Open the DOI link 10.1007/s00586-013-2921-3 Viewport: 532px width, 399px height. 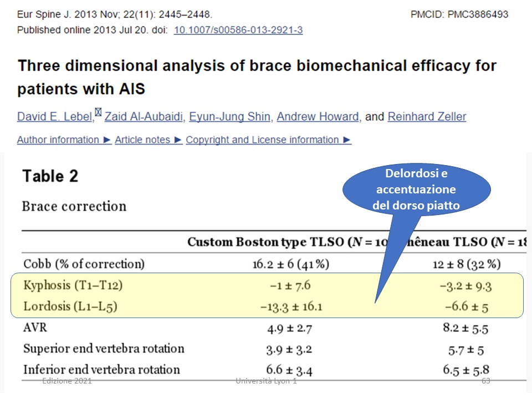[238, 30]
